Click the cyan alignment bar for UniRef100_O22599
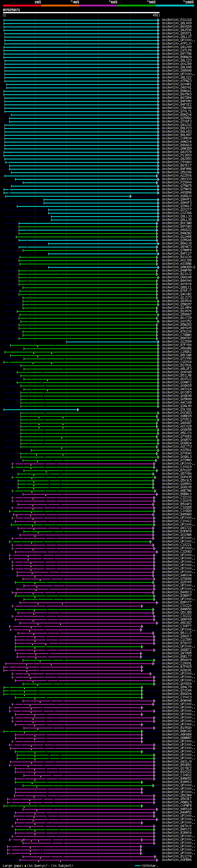Screen dimensions: 197x868 113,342
